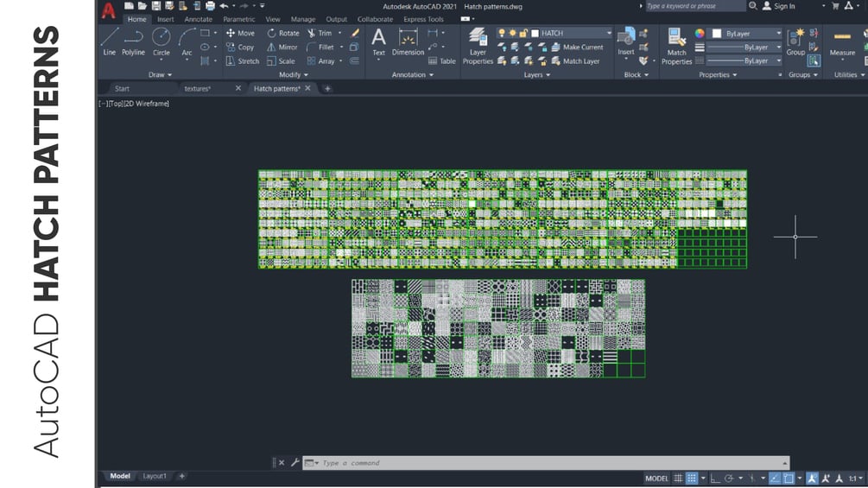Image resolution: width=868 pixels, height=488 pixels.
Task: Expand the Modify panel
Action: (294, 74)
